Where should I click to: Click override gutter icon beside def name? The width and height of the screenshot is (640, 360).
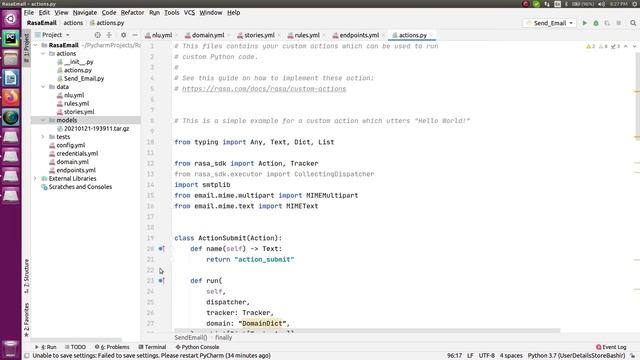click(x=161, y=249)
